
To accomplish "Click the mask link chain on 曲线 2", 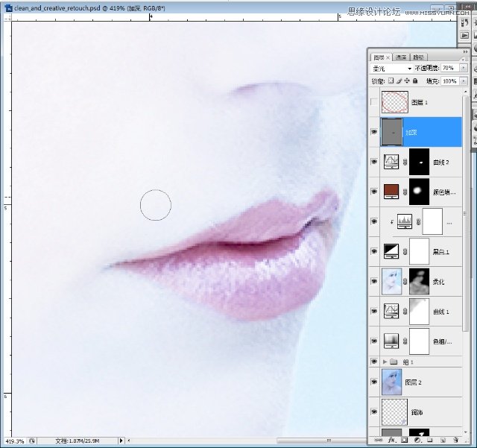I will [405, 163].
